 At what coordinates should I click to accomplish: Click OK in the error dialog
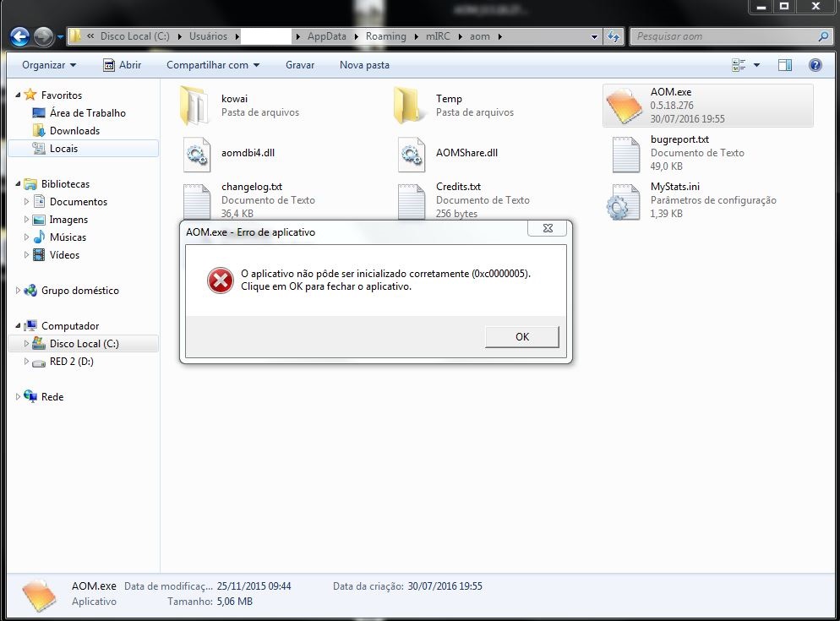pos(521,336)
